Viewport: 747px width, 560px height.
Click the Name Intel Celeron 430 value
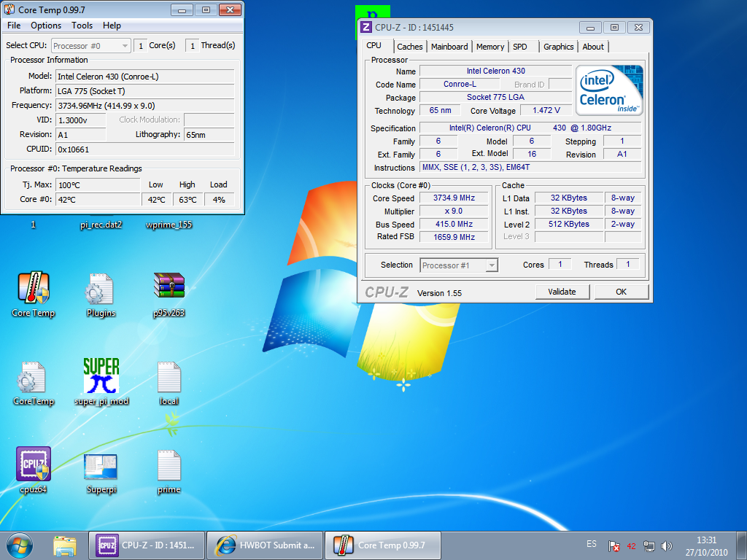click(x=495, y=71)
